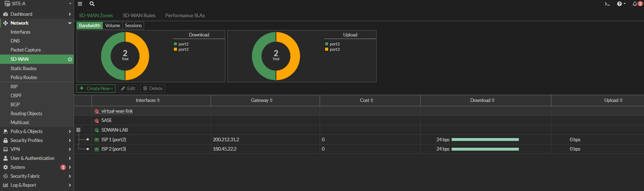Image resolution: width=644 pixels, height=191 pixels.
Task: Open the Performance SLAs tab
Action: coord(185,16)
